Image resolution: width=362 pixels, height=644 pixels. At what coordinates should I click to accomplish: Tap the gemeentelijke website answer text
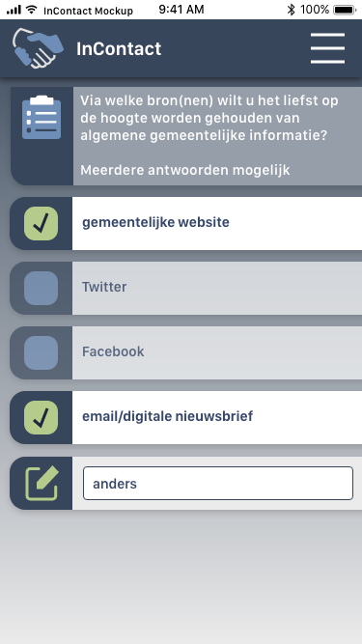pos(155,222)
